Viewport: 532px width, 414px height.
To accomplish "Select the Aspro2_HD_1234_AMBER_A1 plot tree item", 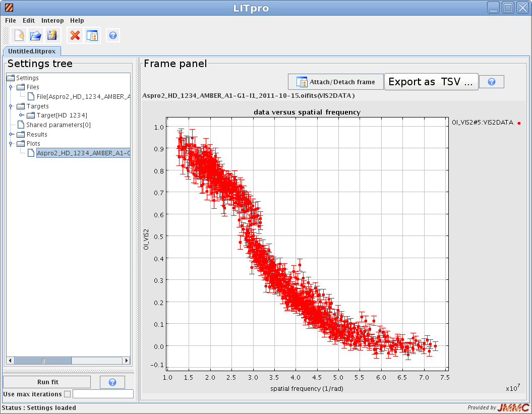I will coord(83,153).
